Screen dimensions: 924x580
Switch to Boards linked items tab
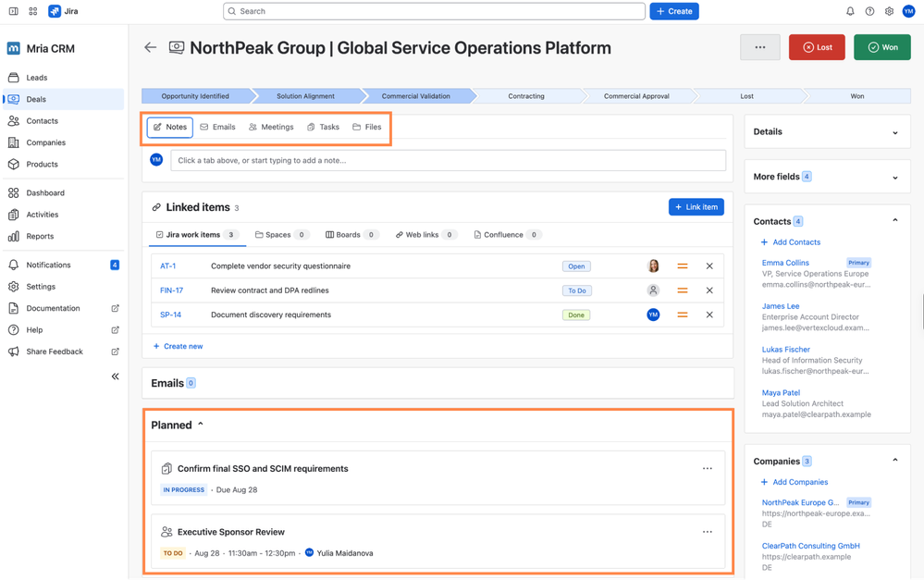coord(352,235)
